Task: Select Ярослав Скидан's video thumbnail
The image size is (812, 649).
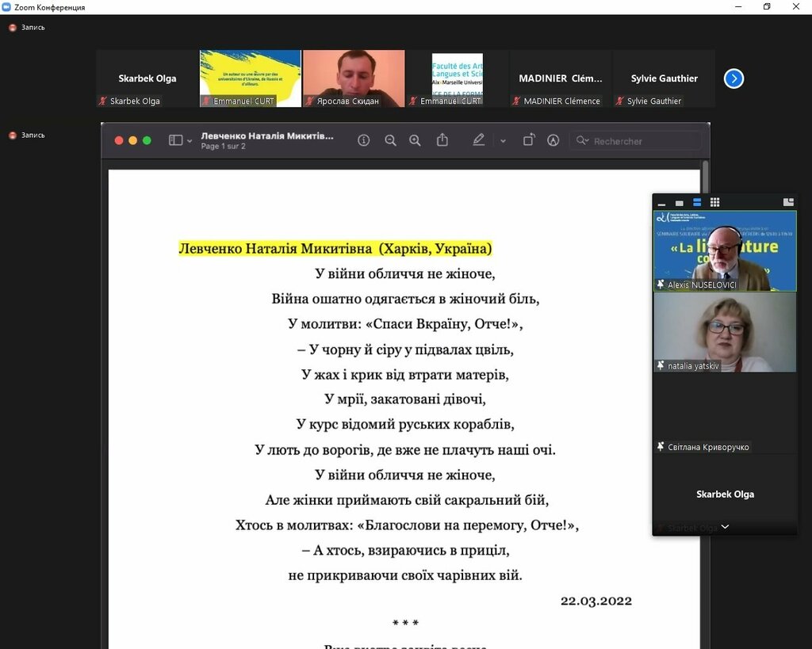Action: [353, 78]
